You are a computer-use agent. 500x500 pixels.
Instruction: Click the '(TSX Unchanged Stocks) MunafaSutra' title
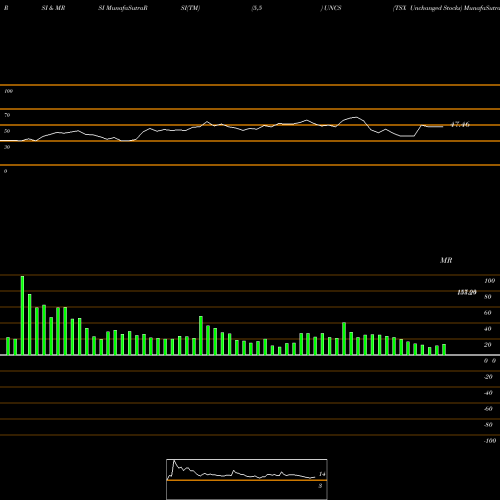(x=446, y=8)
